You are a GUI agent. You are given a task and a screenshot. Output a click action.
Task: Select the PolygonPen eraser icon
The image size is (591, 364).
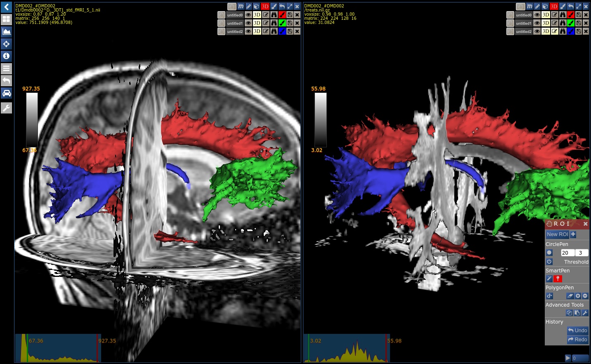[570, 296]
